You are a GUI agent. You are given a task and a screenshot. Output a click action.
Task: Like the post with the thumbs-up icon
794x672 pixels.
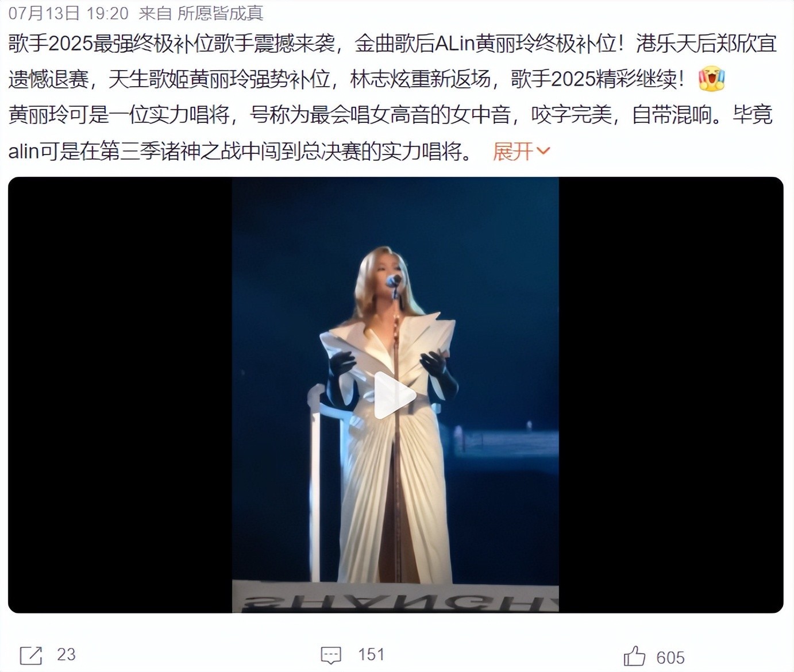pos(634,656)
